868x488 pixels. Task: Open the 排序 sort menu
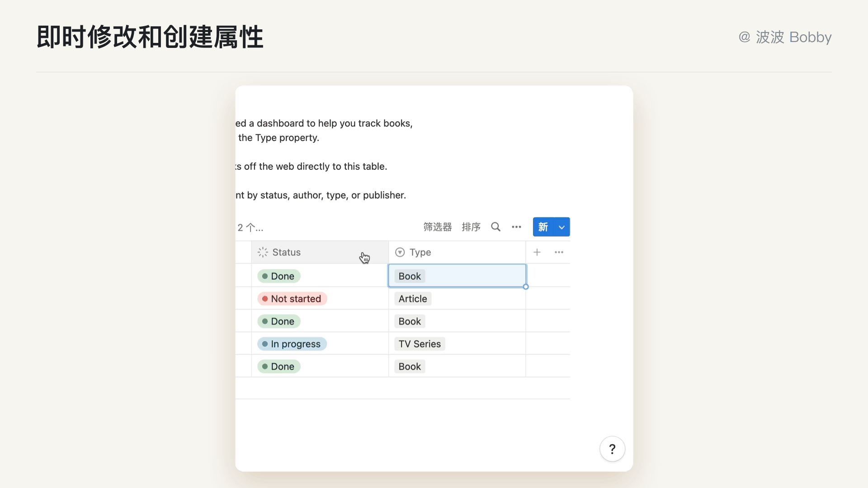coord(471,227)
